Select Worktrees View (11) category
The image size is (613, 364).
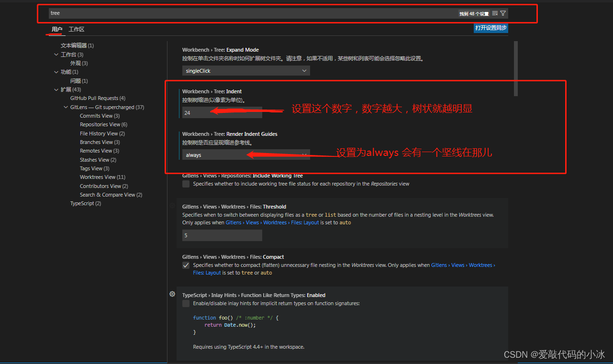coord(102,177)
